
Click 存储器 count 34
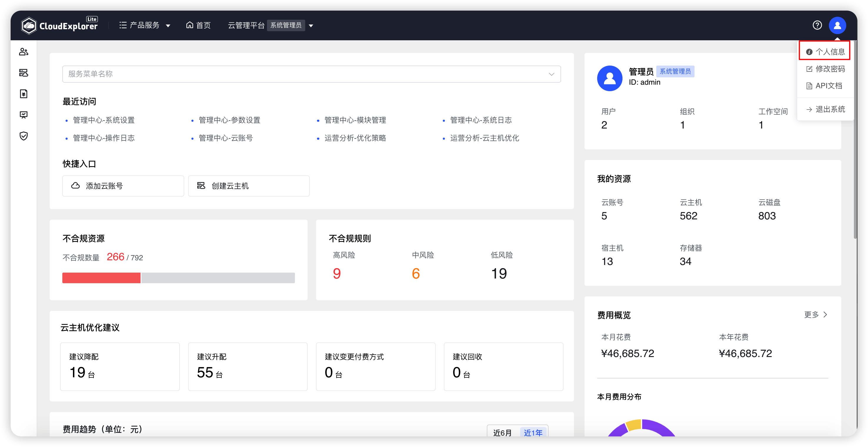click(x=685, y=261)
